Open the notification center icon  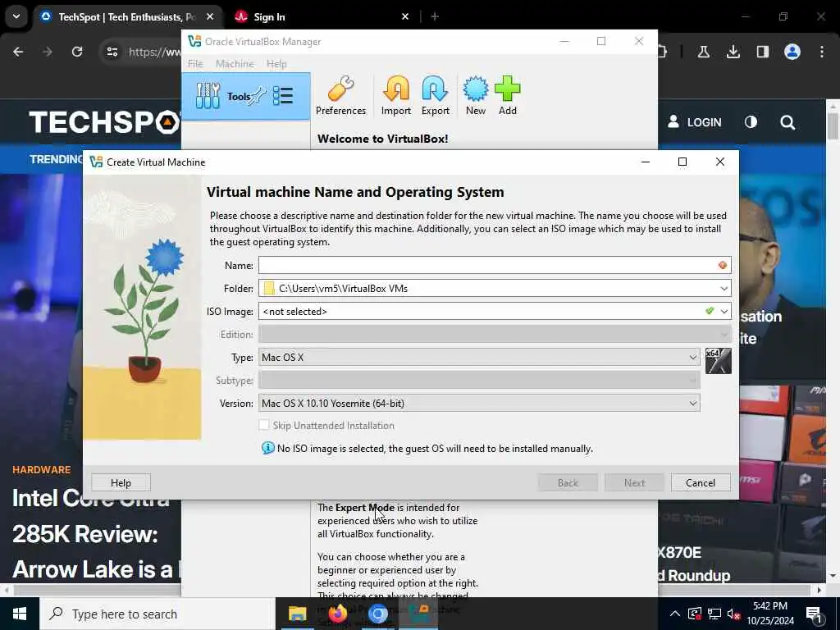[814, 614]
